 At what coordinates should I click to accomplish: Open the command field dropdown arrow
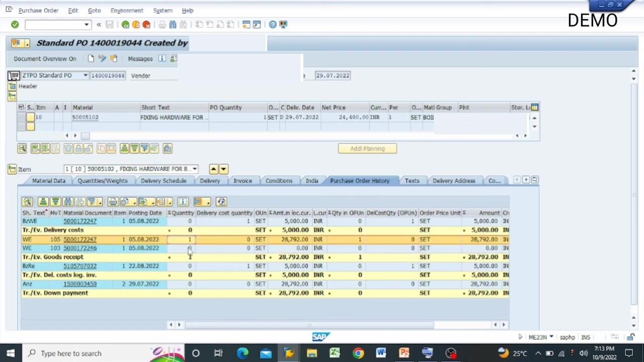click(87, 25)
